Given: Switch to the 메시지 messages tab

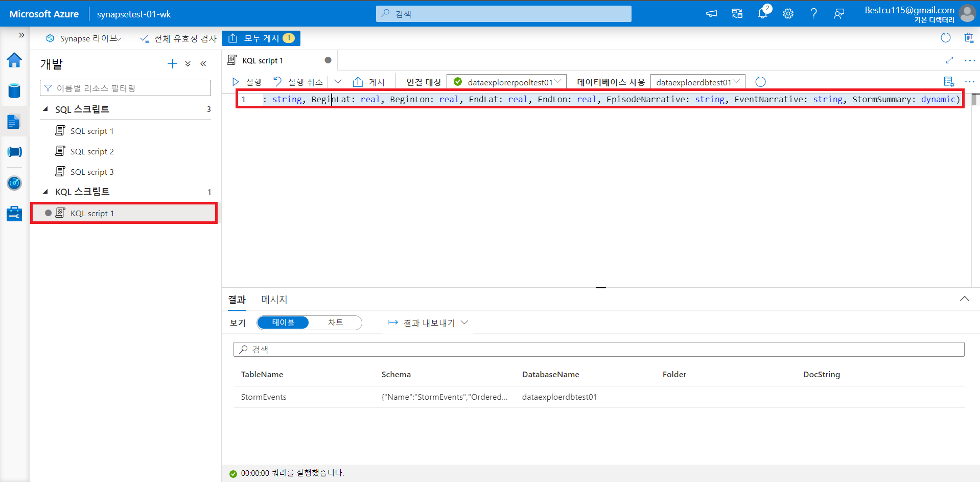Looking at the screenshot, I should 274,300.
